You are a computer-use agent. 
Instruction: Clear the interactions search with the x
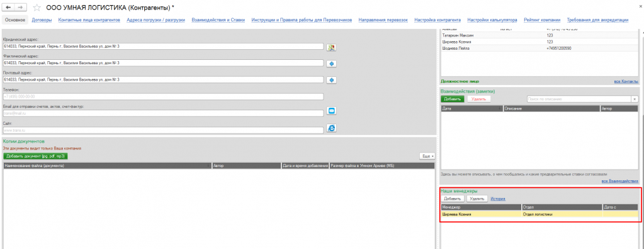[x=635, y=99]
